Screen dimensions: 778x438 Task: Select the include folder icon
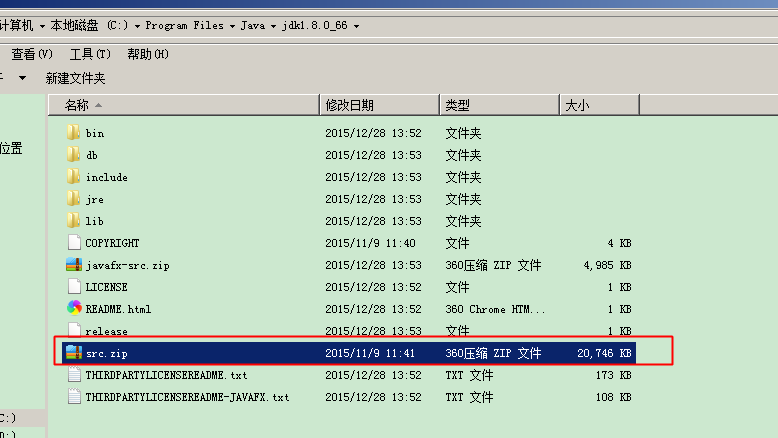[x=73, y=176]
